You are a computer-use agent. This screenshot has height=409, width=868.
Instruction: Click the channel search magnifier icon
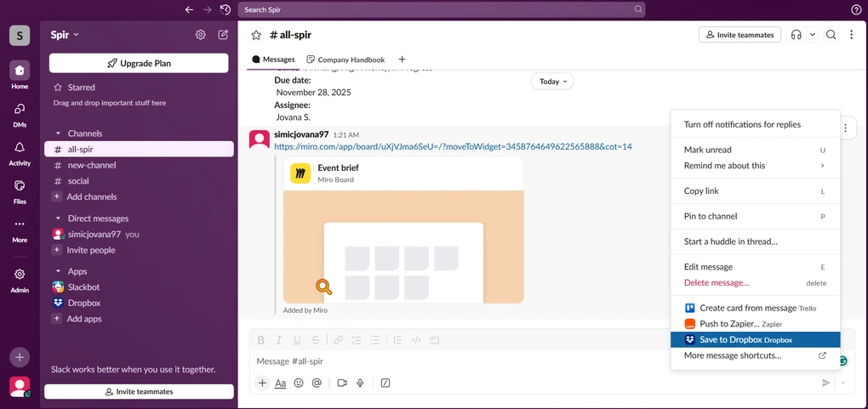click(x=831, y=35)
